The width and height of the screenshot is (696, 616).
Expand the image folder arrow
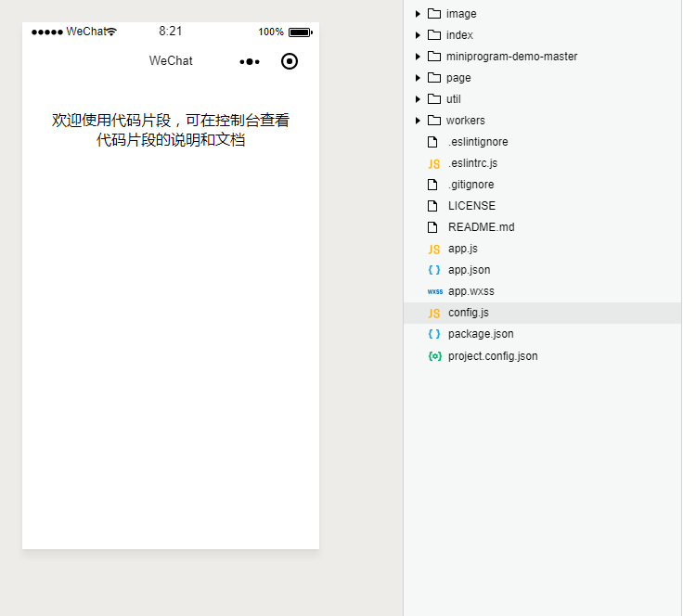[418, 14]
